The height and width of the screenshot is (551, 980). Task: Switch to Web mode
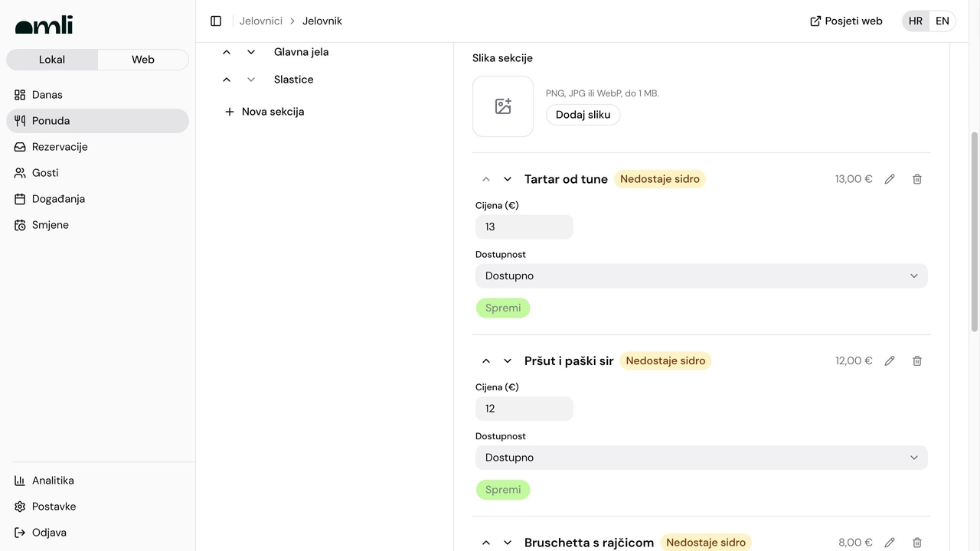click(143, 60)
